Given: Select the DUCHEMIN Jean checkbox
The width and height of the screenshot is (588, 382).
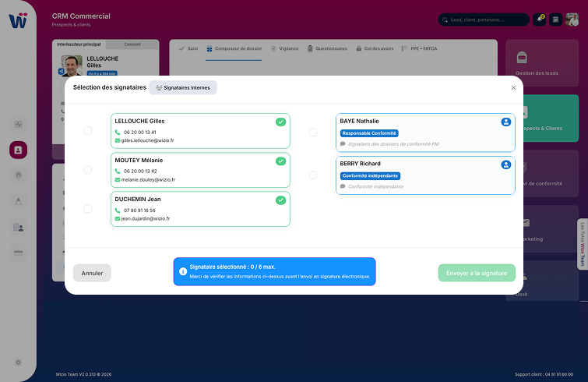Looking at the screenshot, I should [88, 209].
